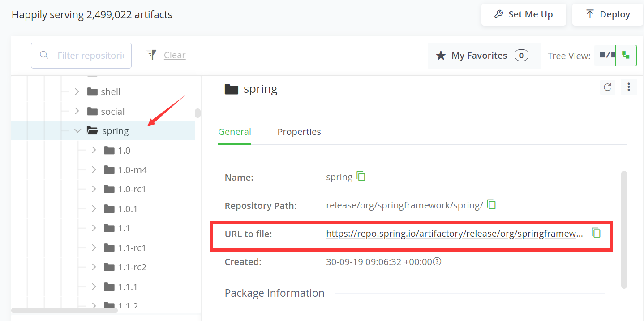Click the Set Me Up button
Viewport: 644px width, 321px height.
point(524,14)
